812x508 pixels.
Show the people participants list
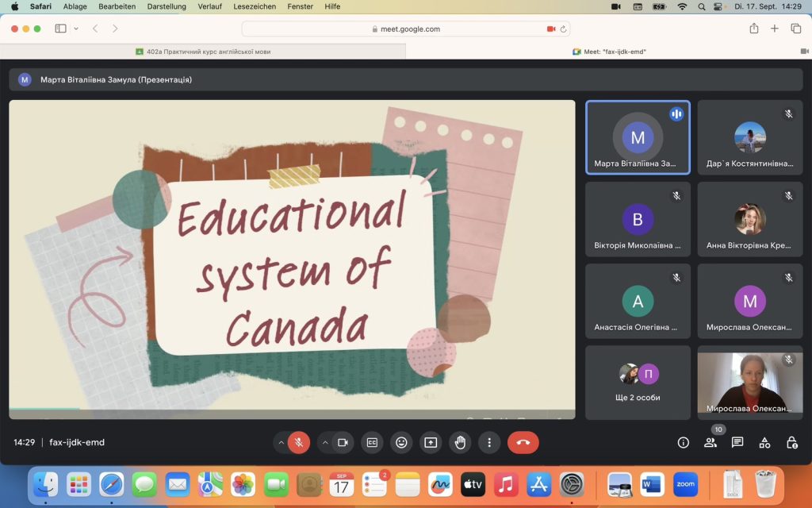pyautogui.click(x=710, y=442)
